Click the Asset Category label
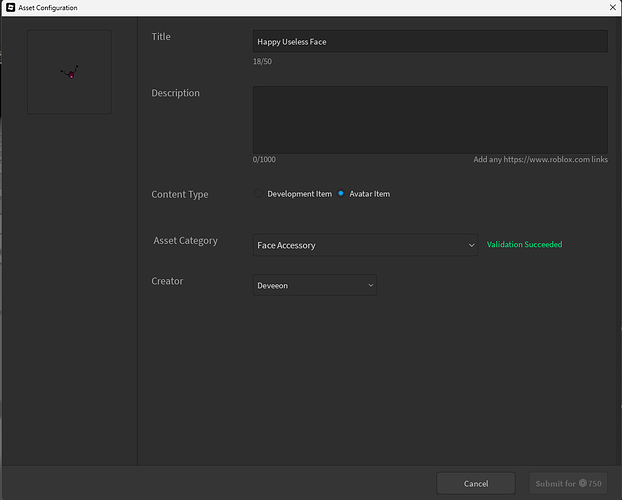 [x=185, y=241]
